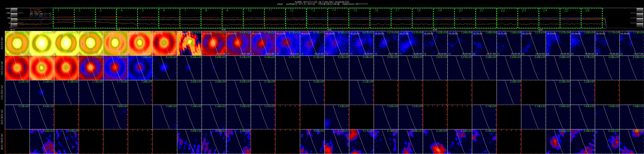Select interval 13 marker in the lightcurve
644x154 pixels.
click(x=313, y=10)
